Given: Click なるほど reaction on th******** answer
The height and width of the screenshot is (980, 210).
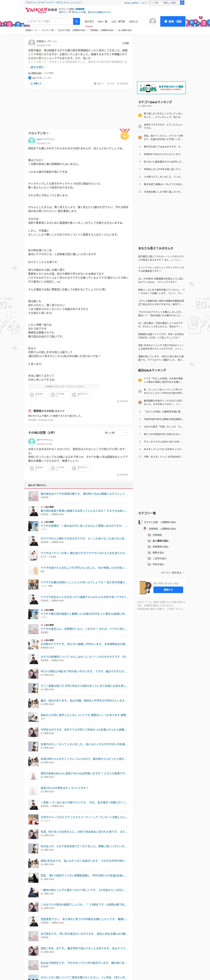Looking at the screenshot, I should click(38, 468).
